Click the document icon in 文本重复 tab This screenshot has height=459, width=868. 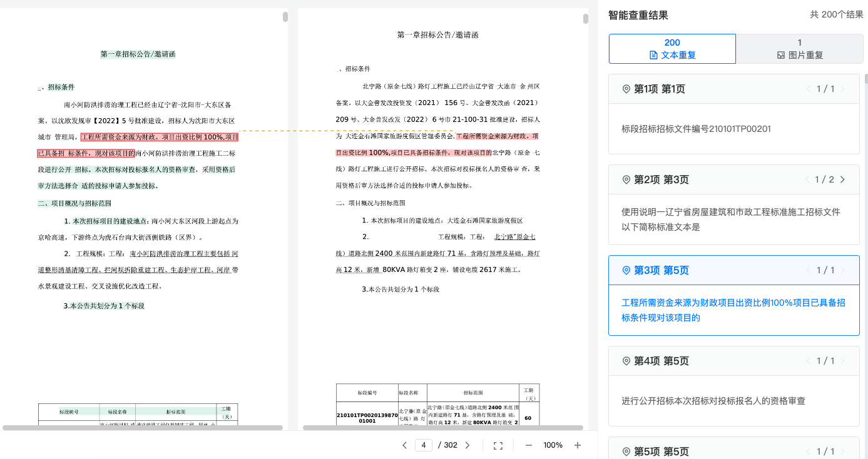(x=653, y=55)
